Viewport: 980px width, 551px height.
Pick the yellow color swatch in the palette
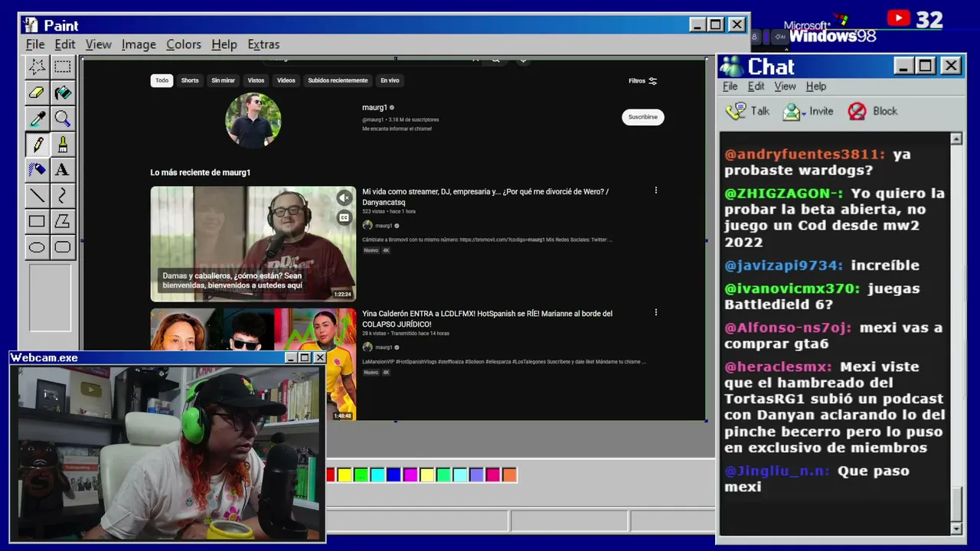pos(345,475)
